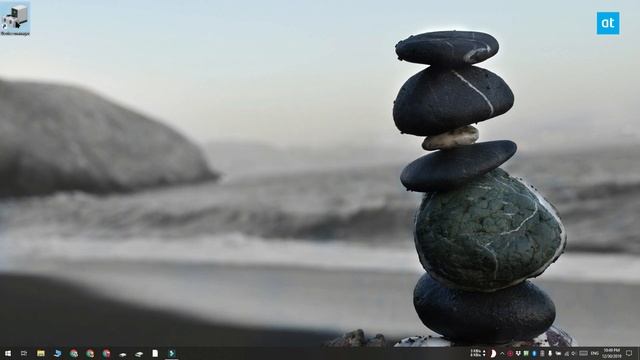Image resolution: width=640 pixels, height=360 pixels.
Task: Click the green tray icon
Action: pos(526,353)
